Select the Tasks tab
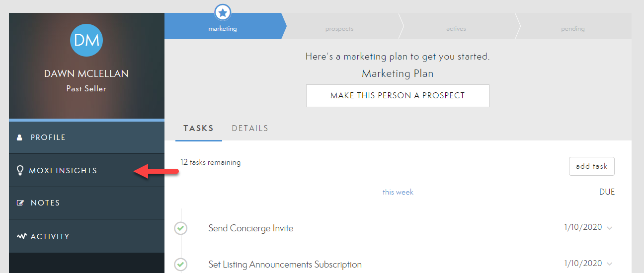The image size is (644, 273). pyautogui.click(x=198, y=129)
